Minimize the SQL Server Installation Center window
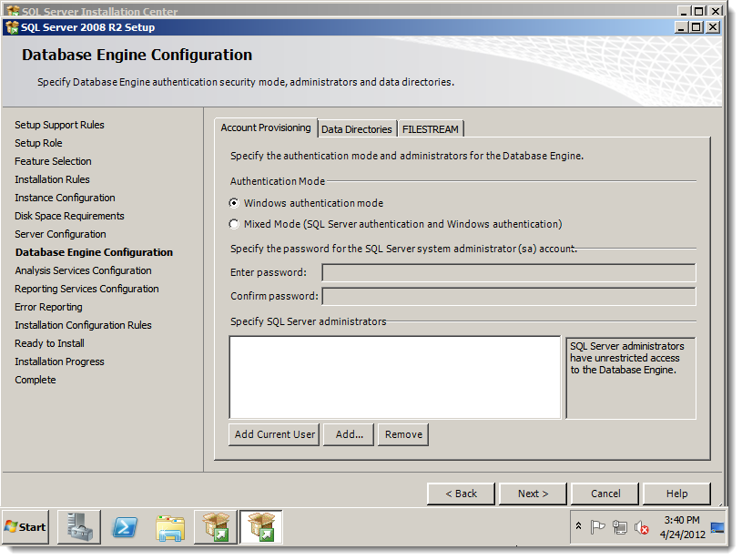Viewport: 742px width, 560px height. point(685,10)
